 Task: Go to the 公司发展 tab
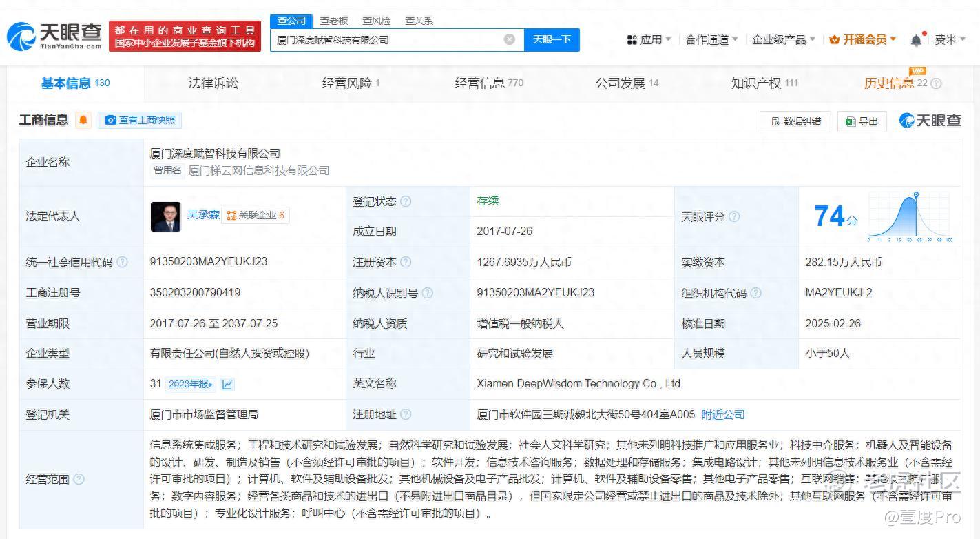627,83
